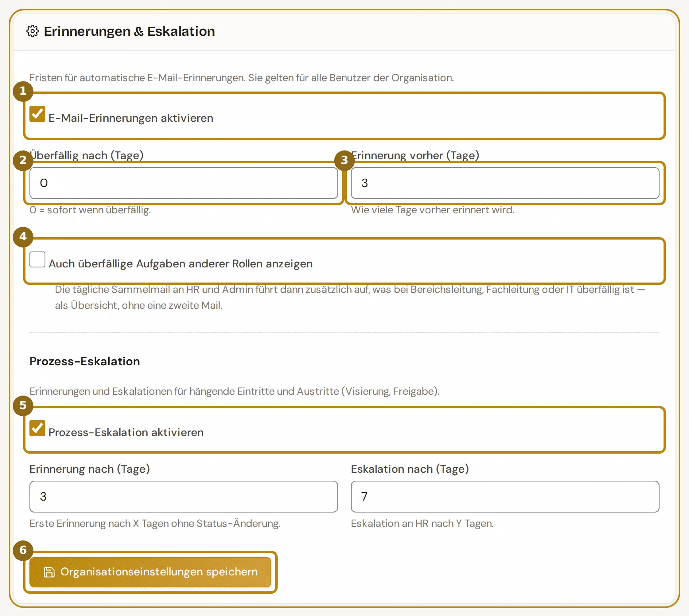Click the Prozess-Eskalation section heading
689x616 pixels.
tap(85, 361)
